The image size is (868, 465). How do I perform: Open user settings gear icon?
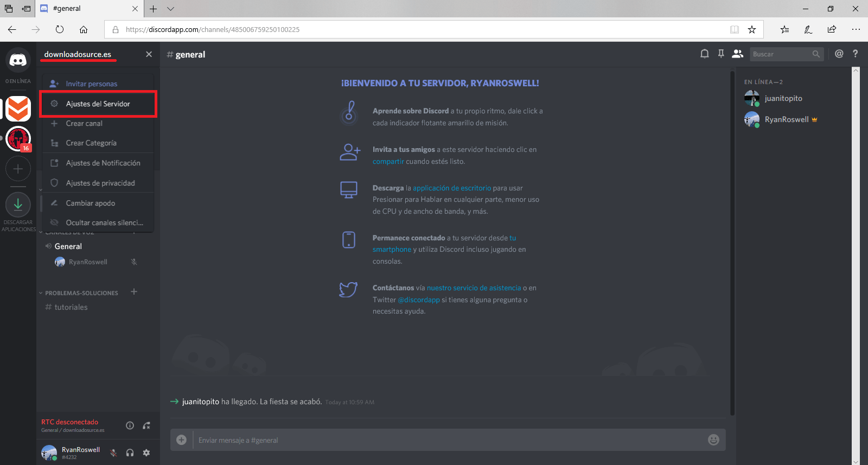click(x=146, y=453)
